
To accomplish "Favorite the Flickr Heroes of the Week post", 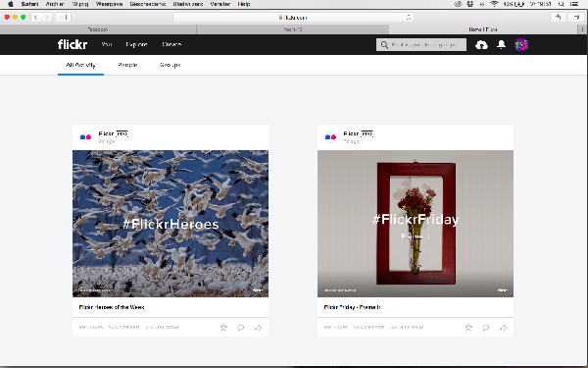I will click(x=223, y=328).
